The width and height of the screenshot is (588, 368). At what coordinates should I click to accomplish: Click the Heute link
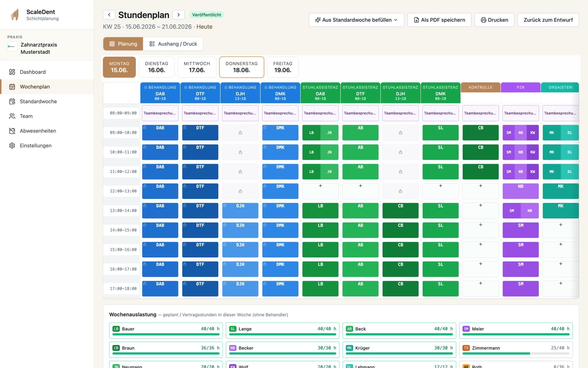click(x=204, y=27)
